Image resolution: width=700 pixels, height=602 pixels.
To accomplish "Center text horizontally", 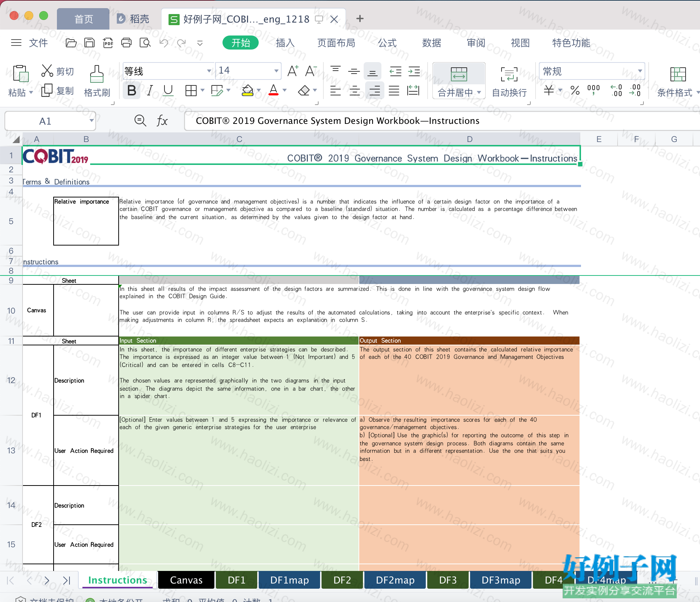I will tap(355, 91).
